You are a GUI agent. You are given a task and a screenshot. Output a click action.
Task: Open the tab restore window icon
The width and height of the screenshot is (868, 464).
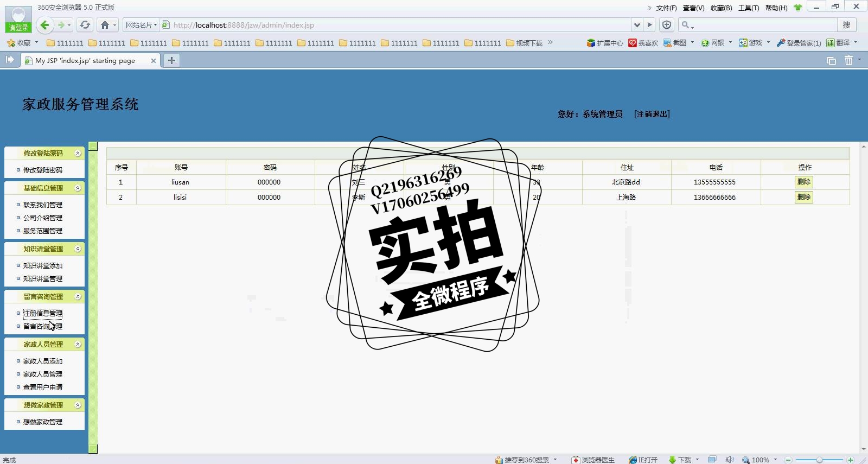coord(831,61)
